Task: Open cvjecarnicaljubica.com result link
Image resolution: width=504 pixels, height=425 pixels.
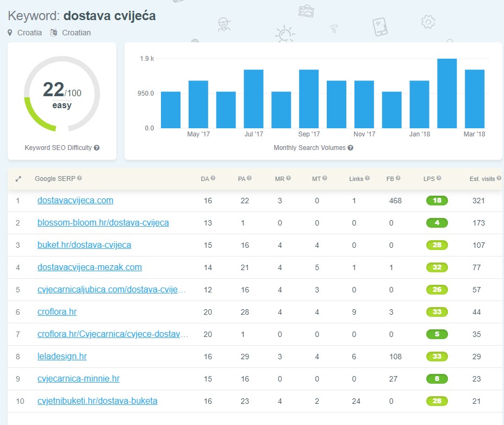Action: [x=111, y=290]
